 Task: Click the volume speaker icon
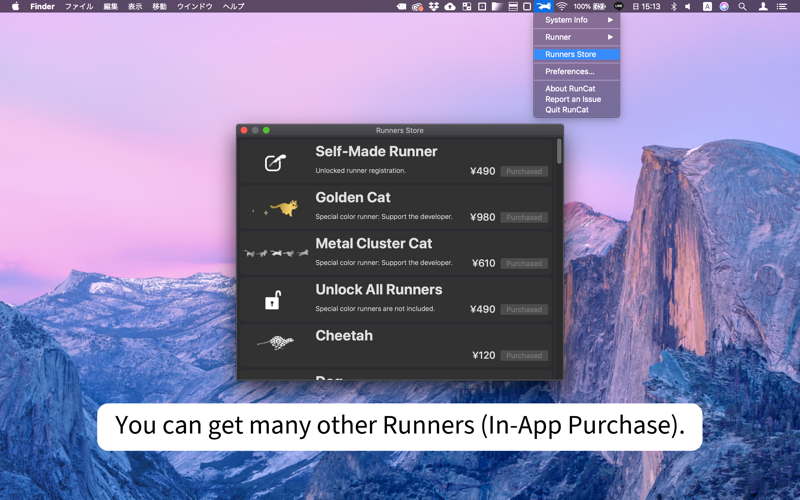coord(688,6)
